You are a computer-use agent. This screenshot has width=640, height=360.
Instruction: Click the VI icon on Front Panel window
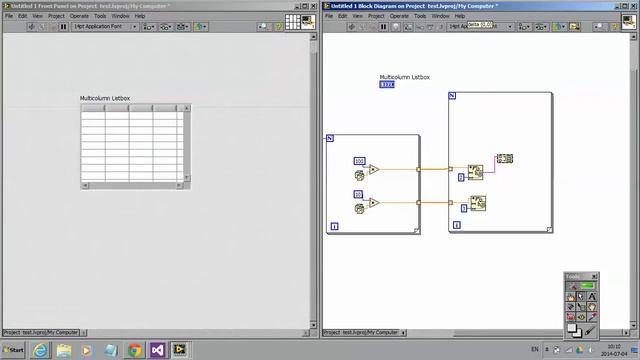pyautogui.click(x=308, y=22)
